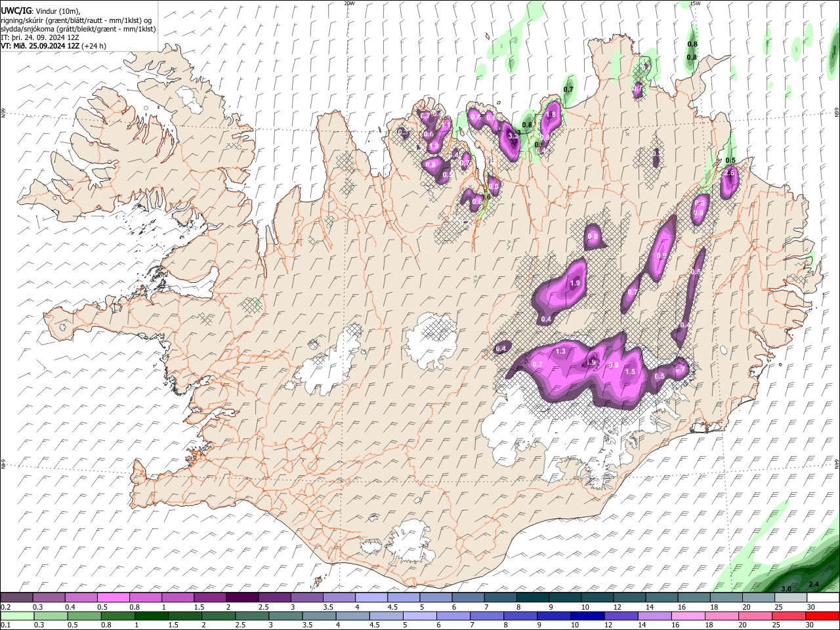Pick upper legend swatch between 0.5 and 0.8
The height and width of the screenshot is (630, 840).
coord(114,598)
